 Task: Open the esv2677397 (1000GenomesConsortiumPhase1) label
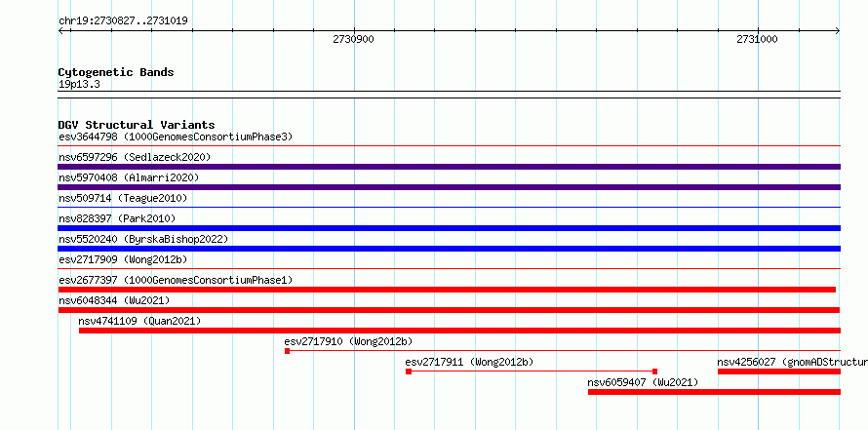point(176,280)
